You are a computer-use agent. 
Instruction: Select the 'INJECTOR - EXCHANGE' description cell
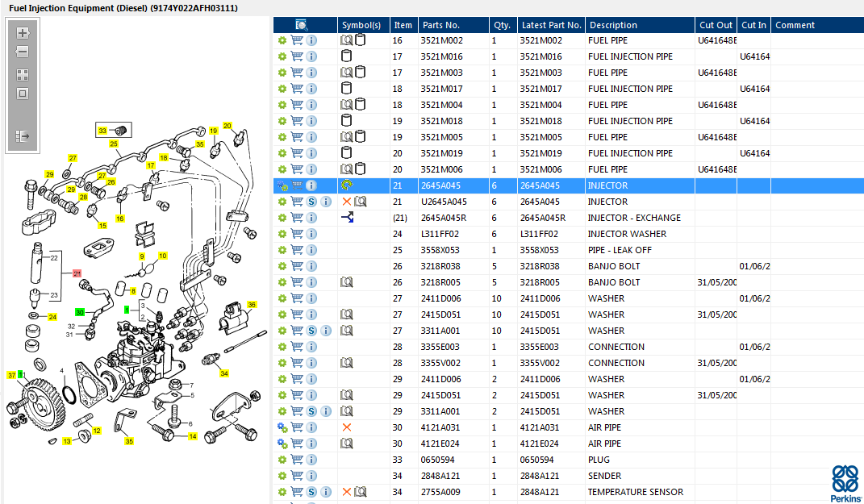pyautogui.click(x=640, y=218)
